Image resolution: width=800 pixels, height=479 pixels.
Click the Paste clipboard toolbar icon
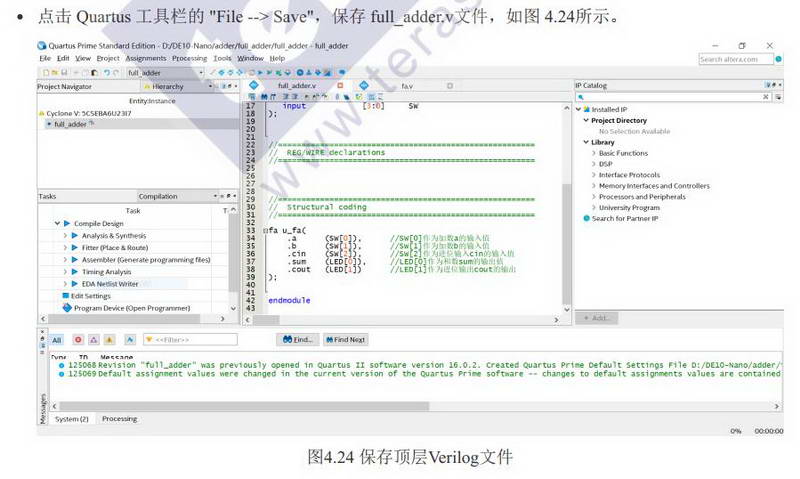(x=94, y=73)
